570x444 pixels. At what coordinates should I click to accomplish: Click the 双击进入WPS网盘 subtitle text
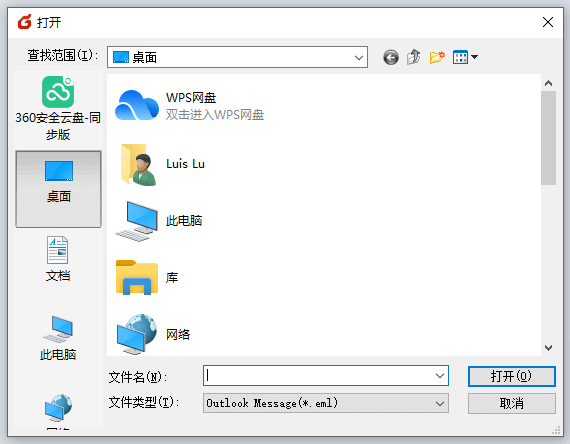coord(215,115)
